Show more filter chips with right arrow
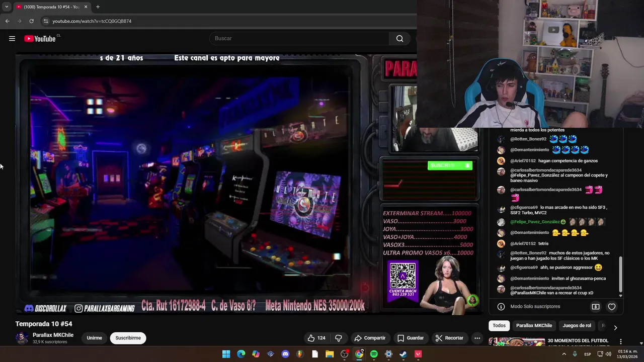644x362 pixels. 615,327
